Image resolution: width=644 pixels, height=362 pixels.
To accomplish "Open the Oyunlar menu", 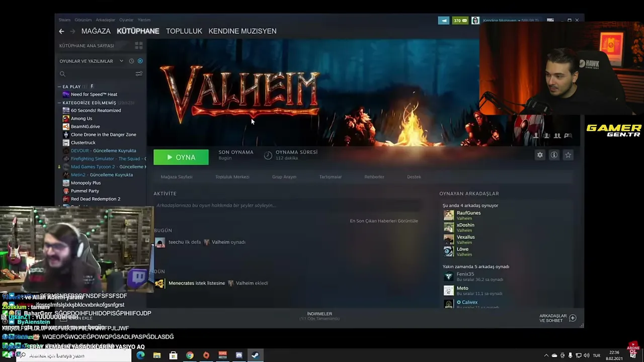I will click(126, 20).
